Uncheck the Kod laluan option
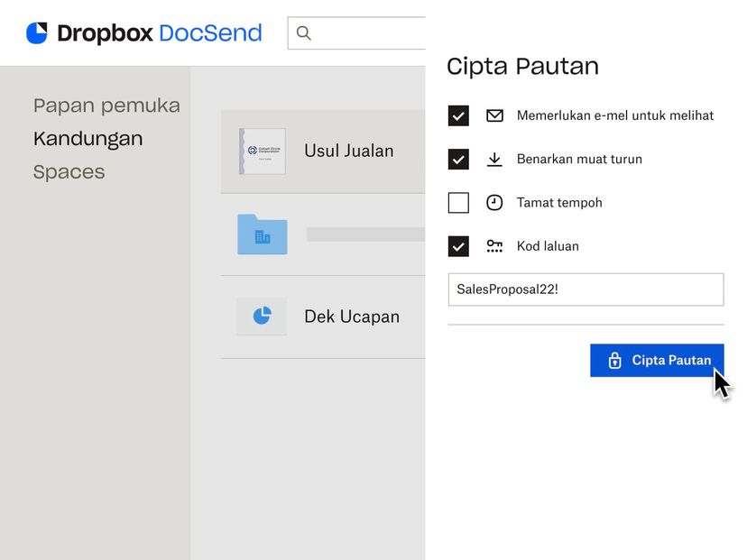The image size is (747, 560). [458, 245]
